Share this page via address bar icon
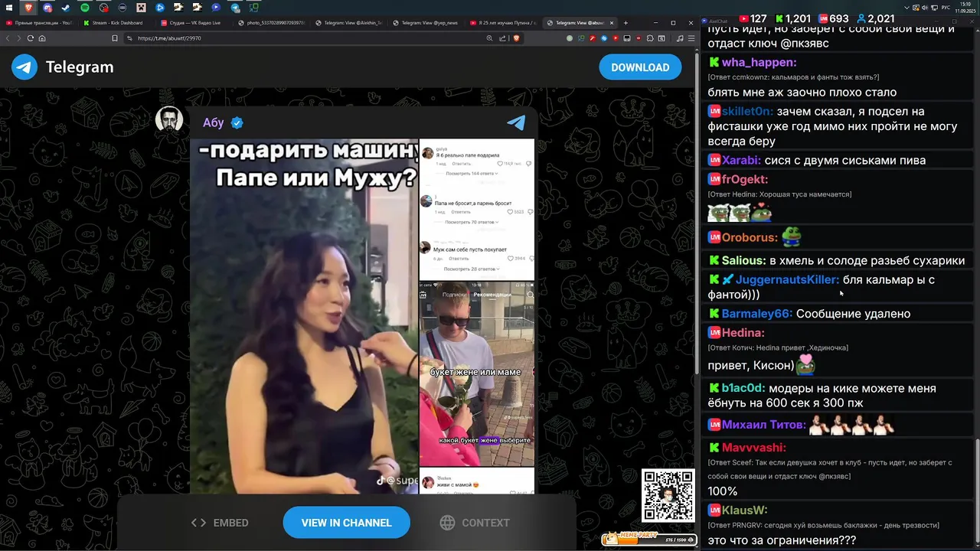Viewport: 980px width, 551px height. (502, 38)
